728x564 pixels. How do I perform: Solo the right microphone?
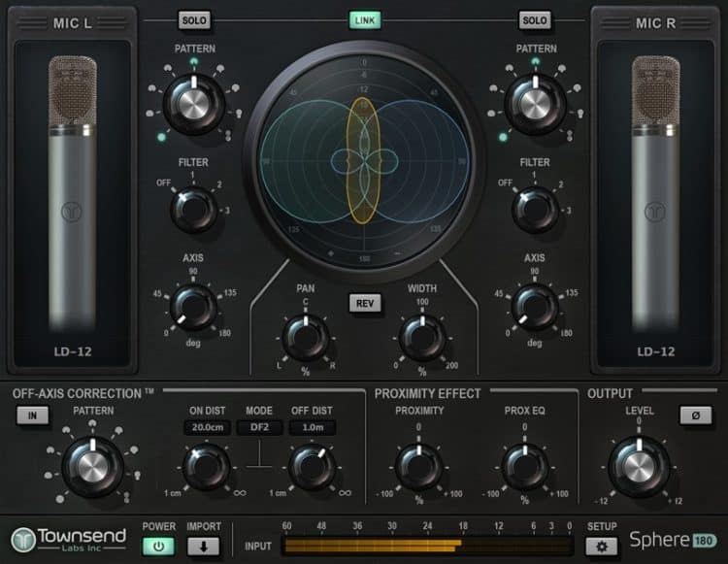point(535,20)
